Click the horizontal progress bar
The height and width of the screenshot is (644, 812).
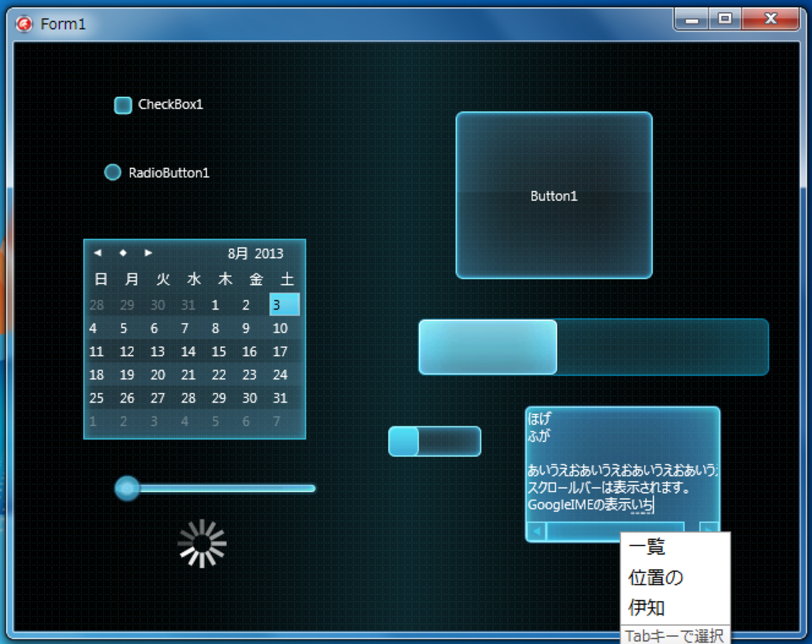(x=593, y=347)
